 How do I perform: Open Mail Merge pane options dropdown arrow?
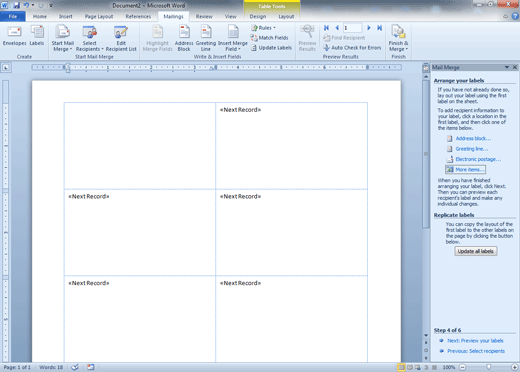coord(507,67)
